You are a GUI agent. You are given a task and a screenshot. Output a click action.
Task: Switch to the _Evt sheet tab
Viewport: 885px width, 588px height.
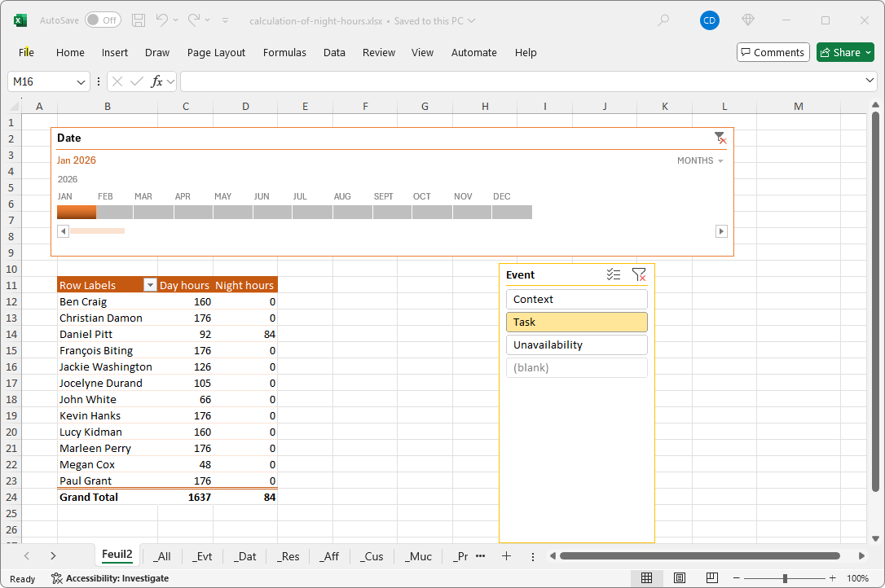coord(202,556)
